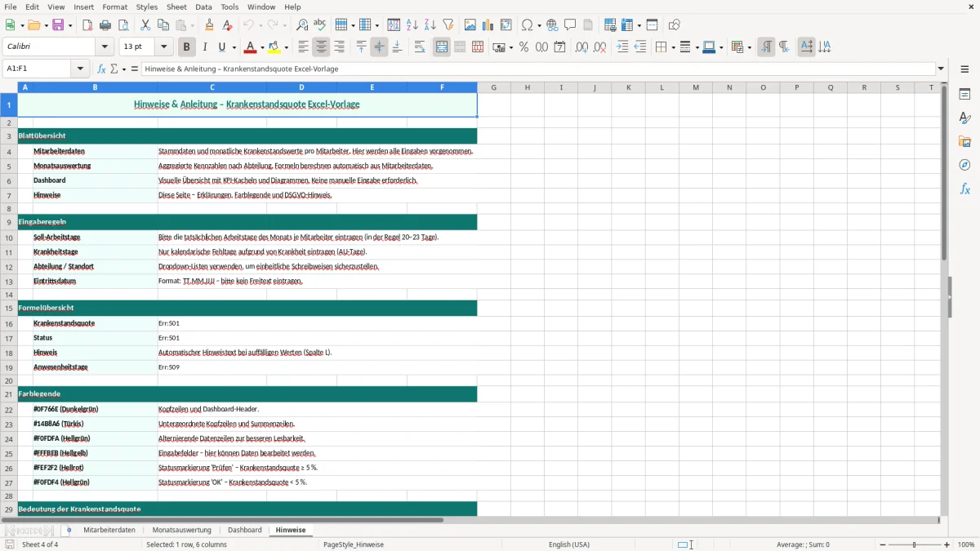Run the spelling check
This screenshot has height=551, width=980.
[x=320, y=25]
